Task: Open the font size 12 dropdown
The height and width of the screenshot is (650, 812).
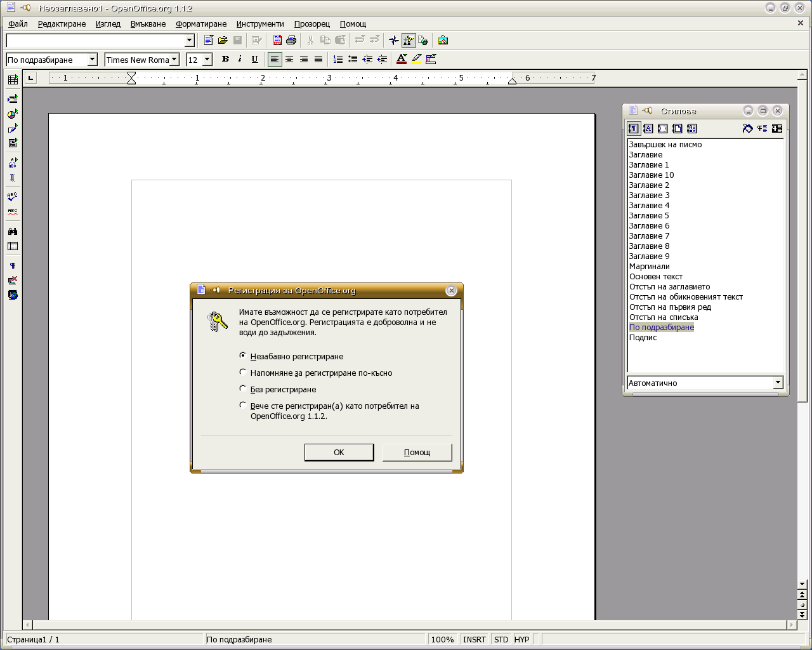Action: click(207, 60)
